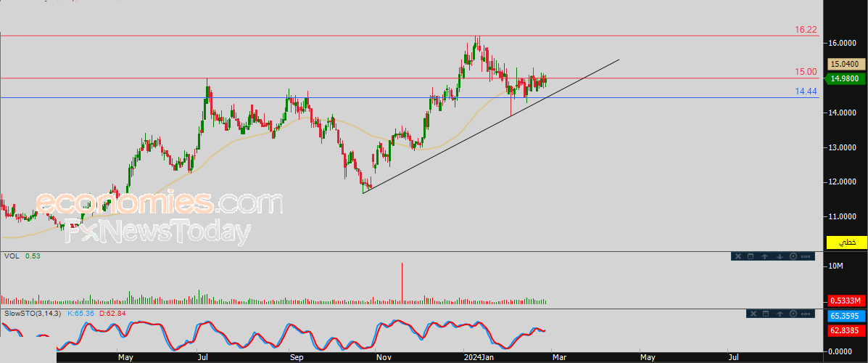Click the 10M volume axis label

coord(835,266)
